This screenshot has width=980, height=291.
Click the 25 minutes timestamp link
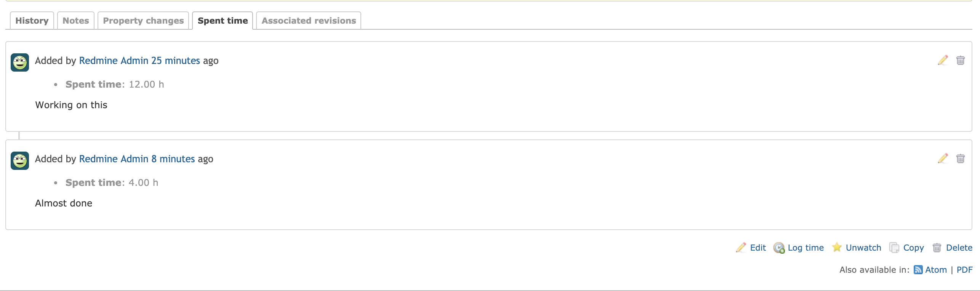pyautogui.click(x=176, y=61)
